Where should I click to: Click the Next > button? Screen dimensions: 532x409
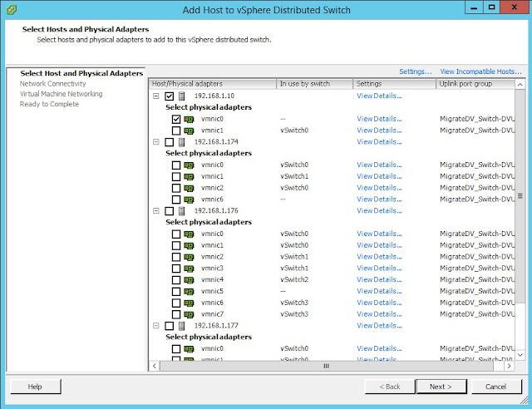pos(441,387)
